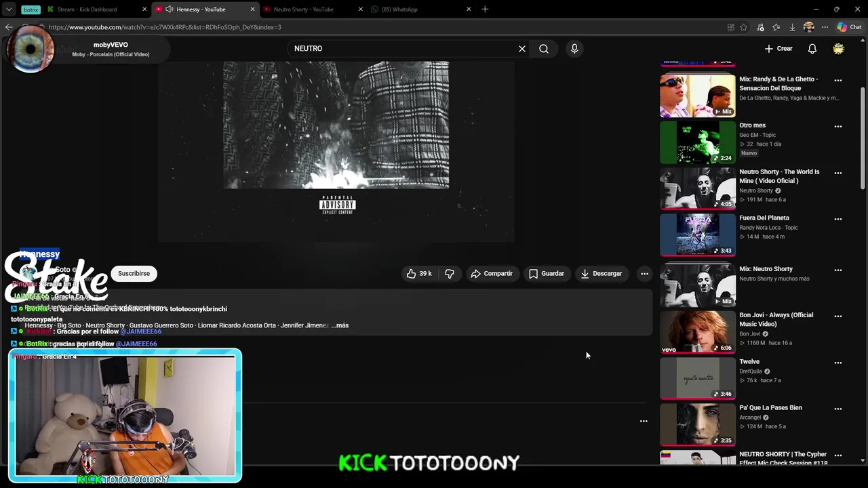Open Geo EM - Topic channel link
868x488 pixels.
(757, 135)
